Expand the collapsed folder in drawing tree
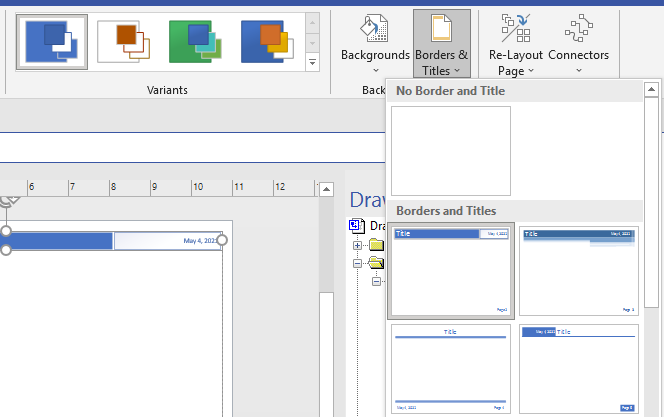Image resolution: width=664 pixels, height=417 pixels. 358,245
